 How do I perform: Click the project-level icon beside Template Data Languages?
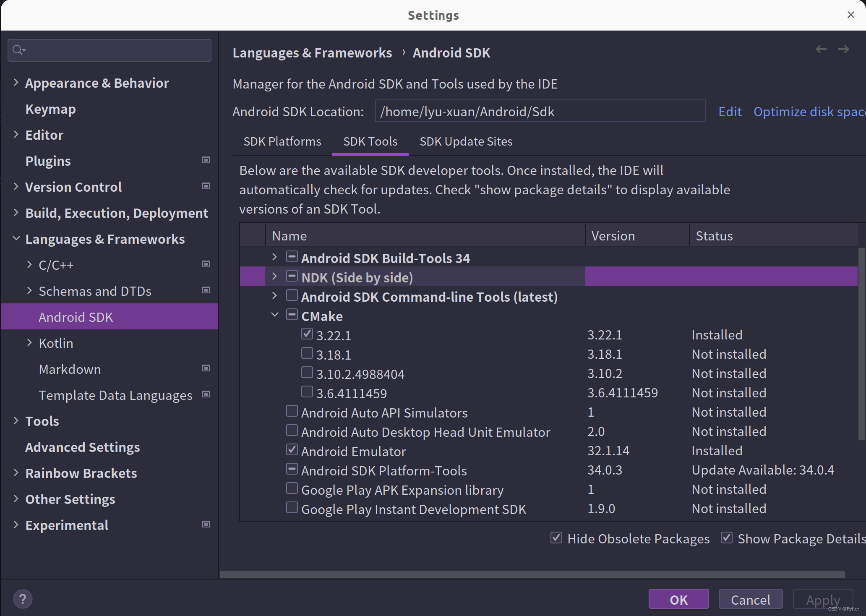coord(206,394)
